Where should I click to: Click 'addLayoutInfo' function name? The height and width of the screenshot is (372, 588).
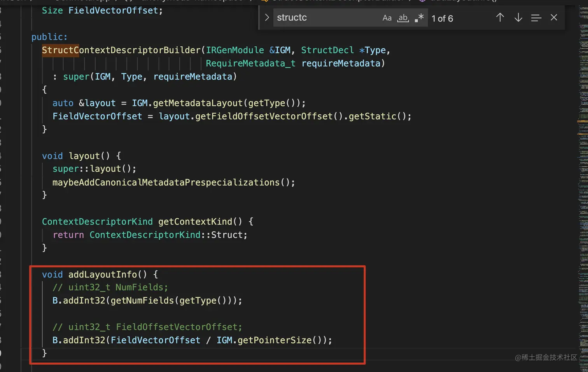coord(103,274)
